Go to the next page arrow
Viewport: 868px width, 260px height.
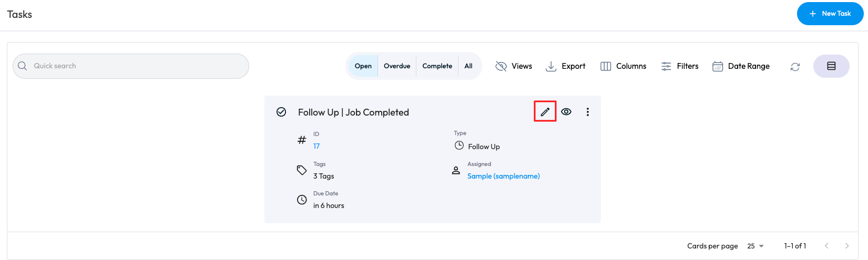click(x=847, y=246)
